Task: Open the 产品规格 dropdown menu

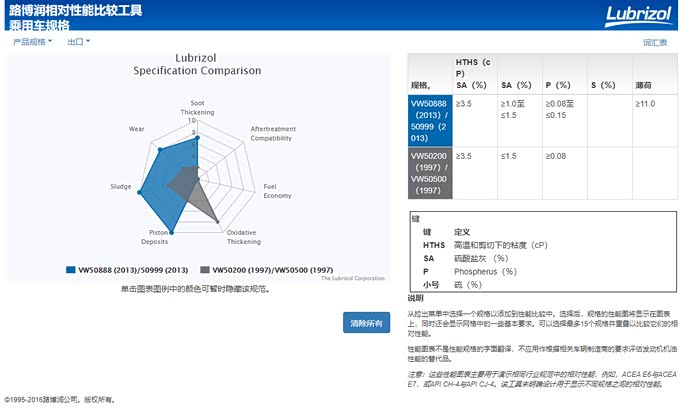Action: (x=32, y=42)
